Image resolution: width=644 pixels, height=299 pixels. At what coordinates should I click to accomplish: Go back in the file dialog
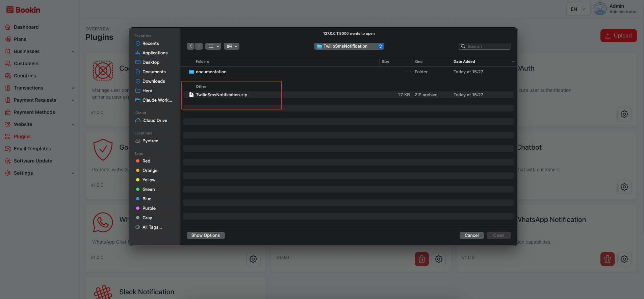(x=191, y=46)
